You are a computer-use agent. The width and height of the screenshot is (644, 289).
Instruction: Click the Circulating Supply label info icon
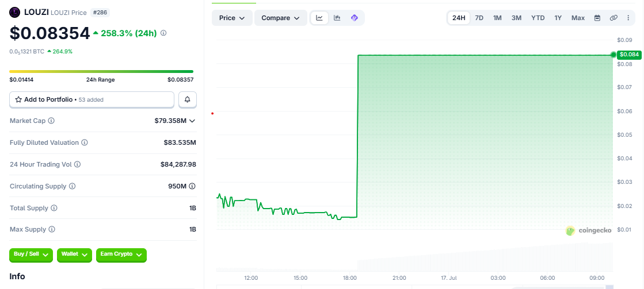73,186
